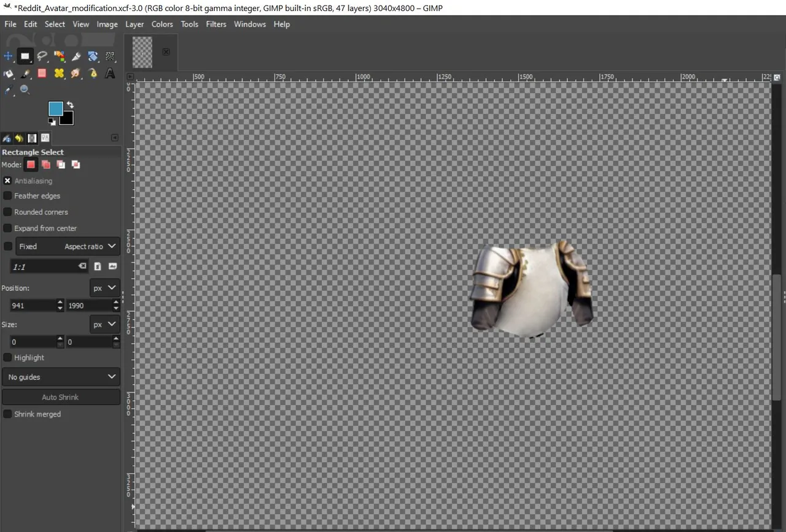This screenshot has width=786, height=532.
Task: Clear the 1:1 aspect ratio field
Action: pos(82,266)
